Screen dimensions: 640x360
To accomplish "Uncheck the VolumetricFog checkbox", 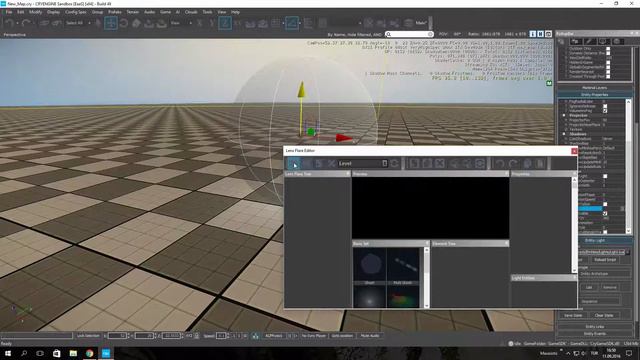I will pyautogui.click(x=605, y=111).
